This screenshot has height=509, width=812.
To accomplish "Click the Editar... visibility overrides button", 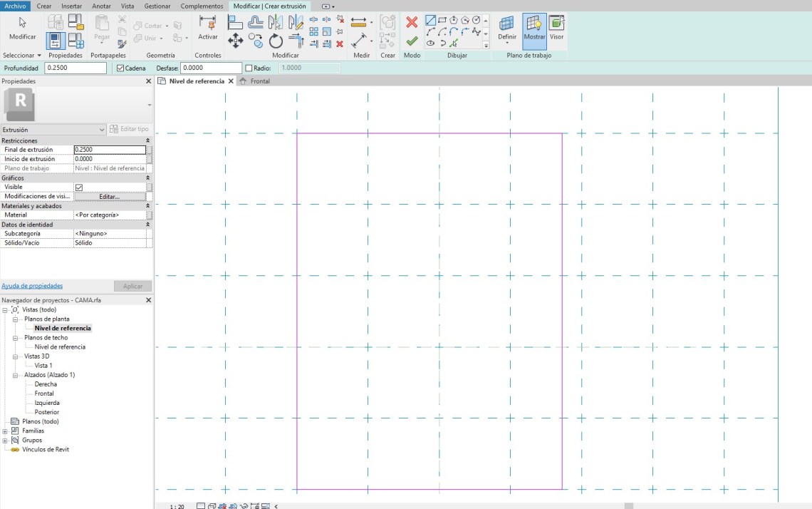I will [109, 196].
